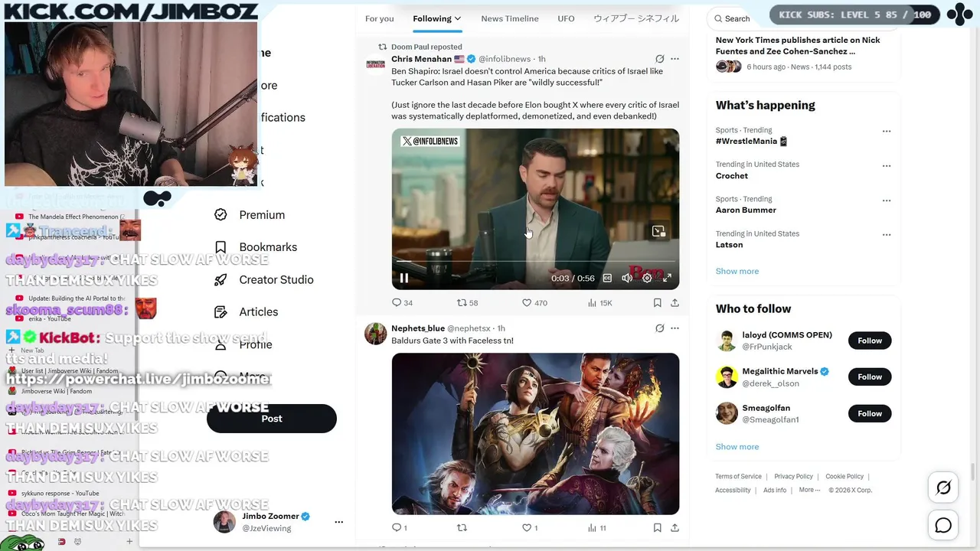980x551 pixels.
Task: Open Grok icon on Nephets_blue's post
Action: (659, 328)
